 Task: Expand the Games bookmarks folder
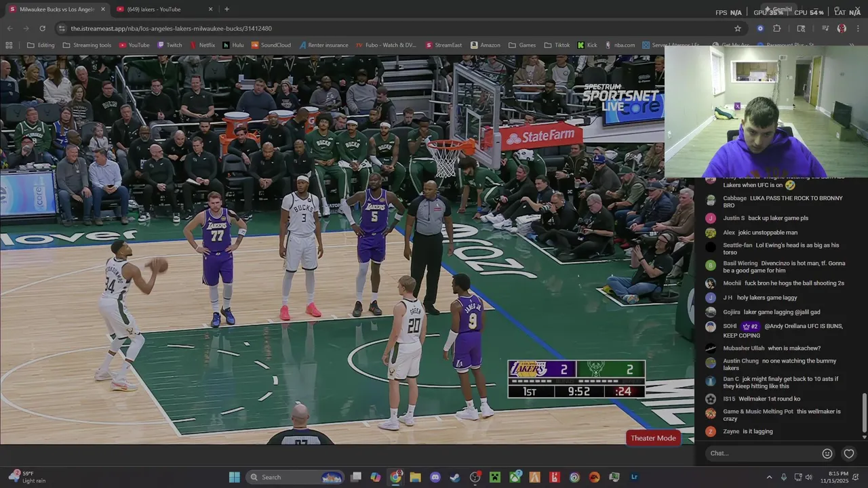pos(522,45)
